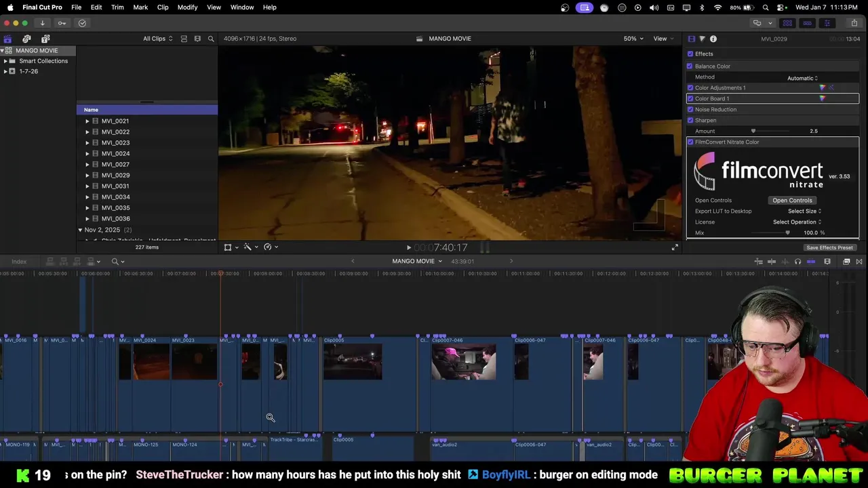Expand the 1-7-26 event

(x=5, y=71)
